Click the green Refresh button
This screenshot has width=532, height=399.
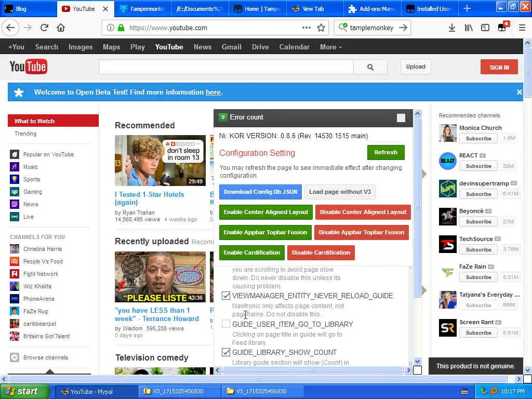click(x=386, y=152)
